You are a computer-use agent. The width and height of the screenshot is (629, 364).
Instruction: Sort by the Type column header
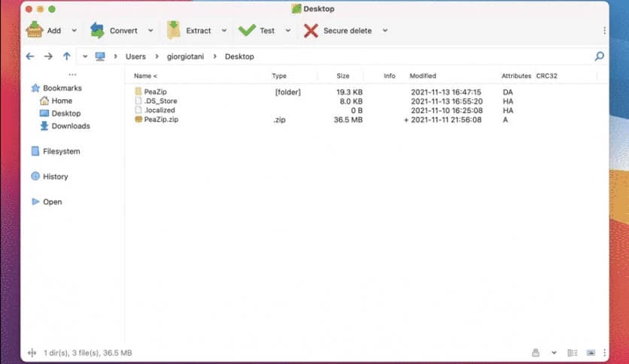(x=279, y=76)
